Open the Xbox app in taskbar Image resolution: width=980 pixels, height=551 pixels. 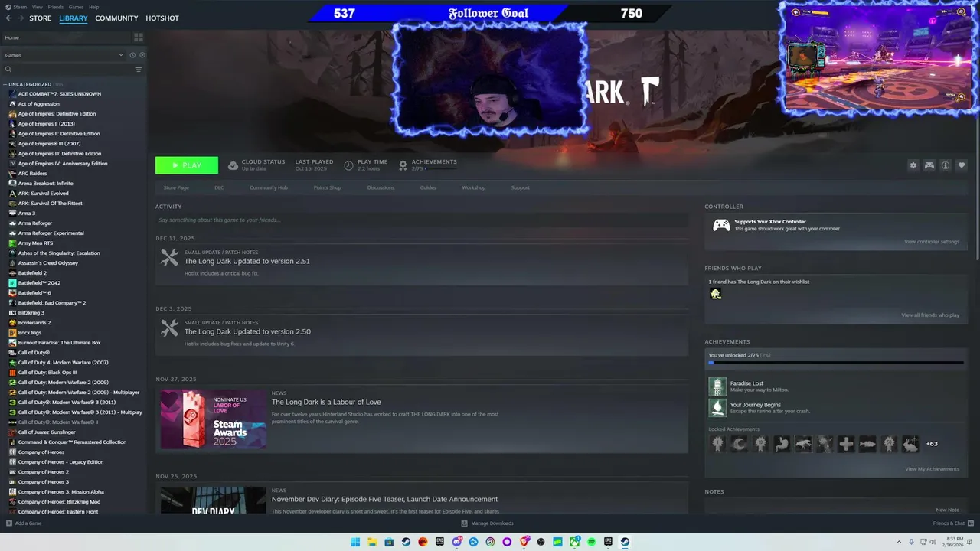tap(574, 542)
